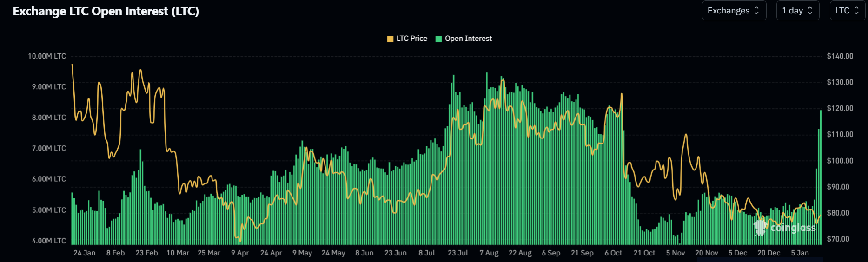Click the yellow LTC Price legend marker
Image resolution: width=868 pixels, height=262 pixels.
click(390, 39)
